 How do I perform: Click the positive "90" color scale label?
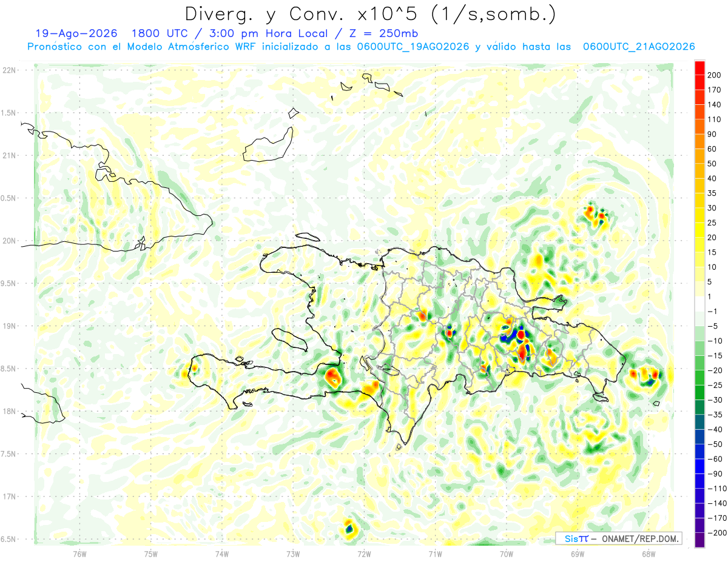(x=713, y=134)
